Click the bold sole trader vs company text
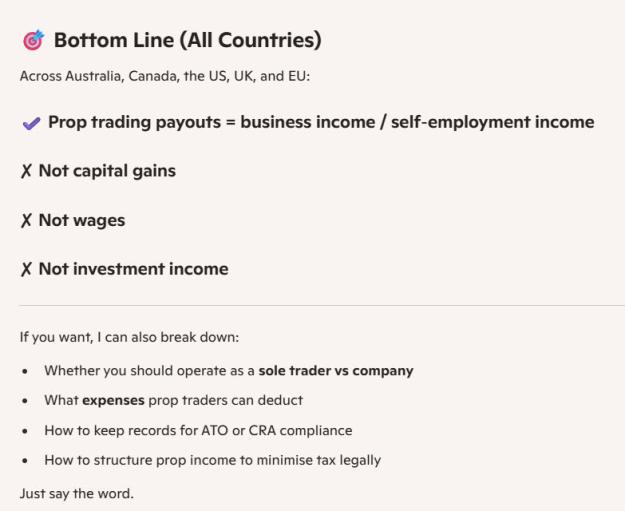625x511 pixels. point(336,371)
